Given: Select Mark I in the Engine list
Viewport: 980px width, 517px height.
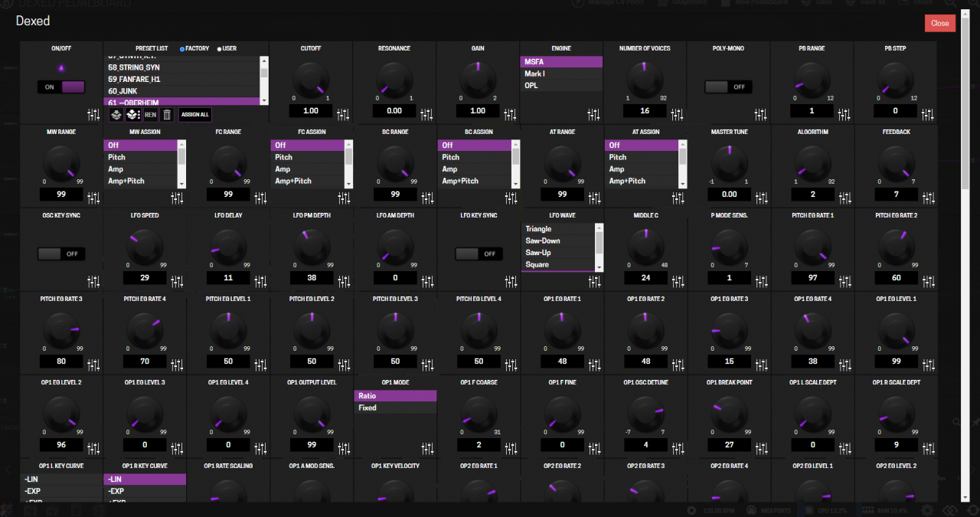Looking at the screenshot, I should pyautogui.click(x=561, y=74).
